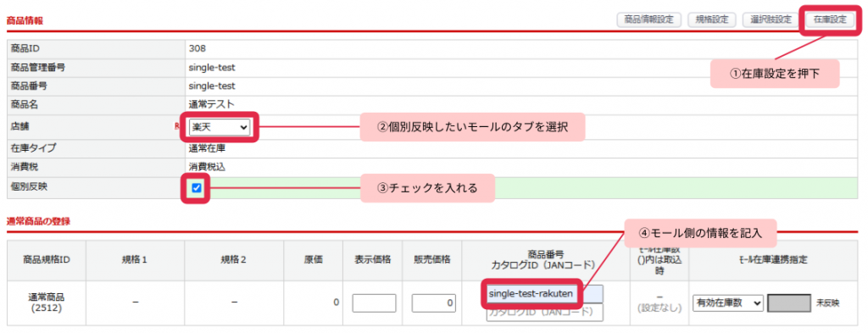Select the 個別反映 row label
The image size is (868, 333).
(30, 187)
